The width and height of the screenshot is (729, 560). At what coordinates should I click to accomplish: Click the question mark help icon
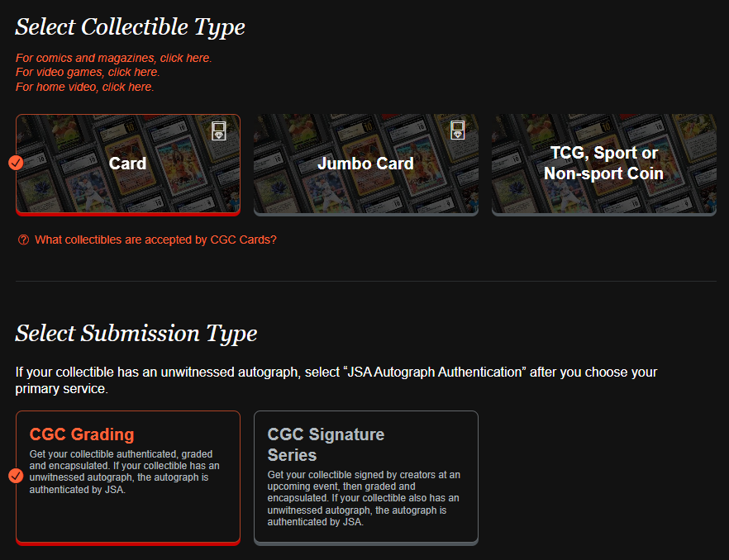coord(23,240)
